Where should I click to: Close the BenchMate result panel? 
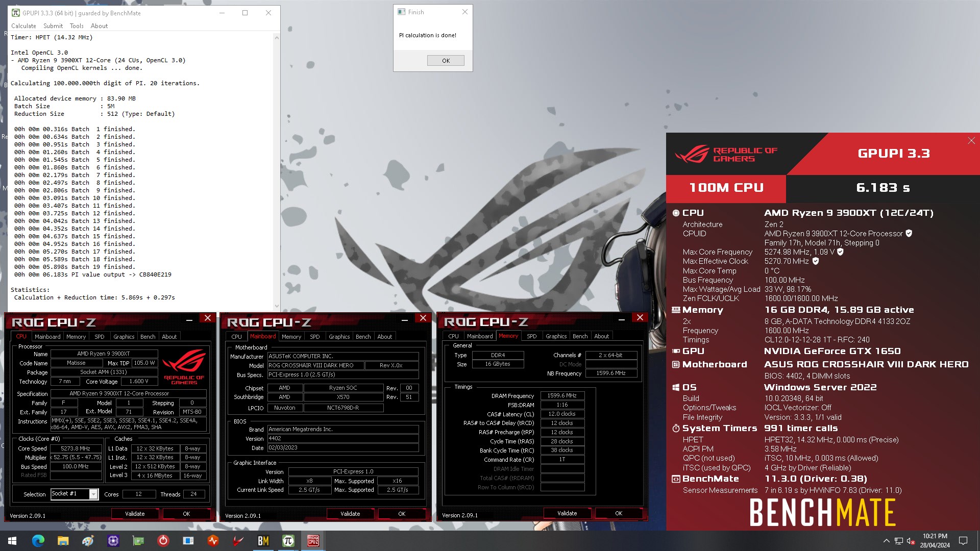click(x=971, y=141)
